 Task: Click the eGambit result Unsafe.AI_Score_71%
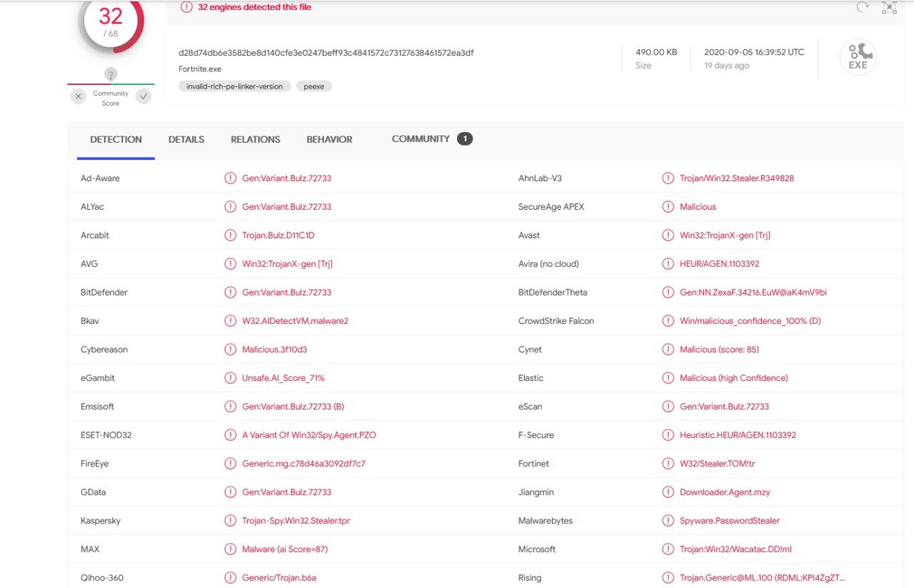coord(283,378)
